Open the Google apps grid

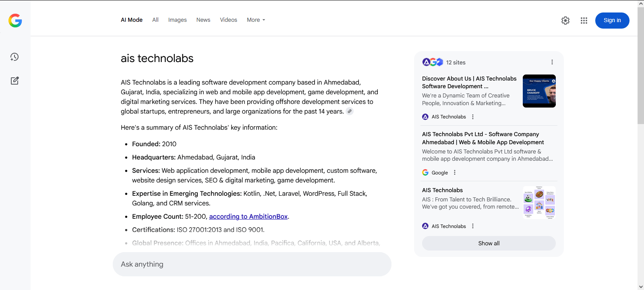click(584, 21)
